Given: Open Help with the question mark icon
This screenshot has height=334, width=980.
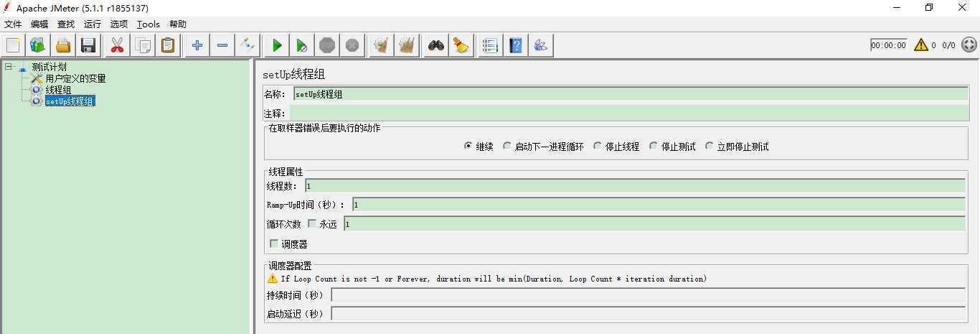Looking at the screenshot, I should [x=516, y=45].
